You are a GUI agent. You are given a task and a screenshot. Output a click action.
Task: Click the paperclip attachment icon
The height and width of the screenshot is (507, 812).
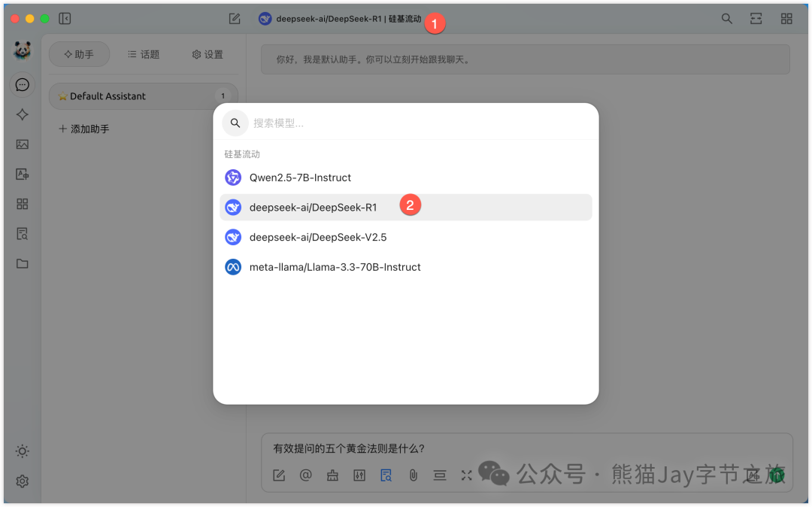(414, 475)
